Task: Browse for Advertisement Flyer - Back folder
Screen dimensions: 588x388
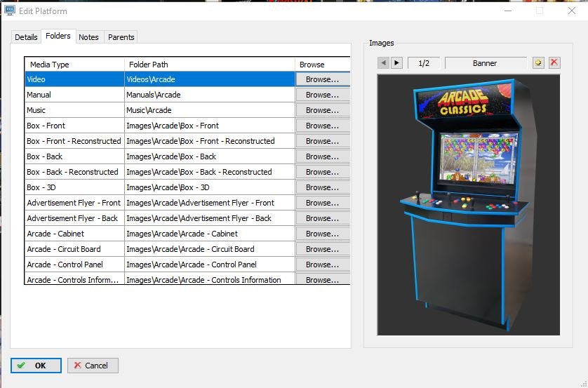Action: 323,218
